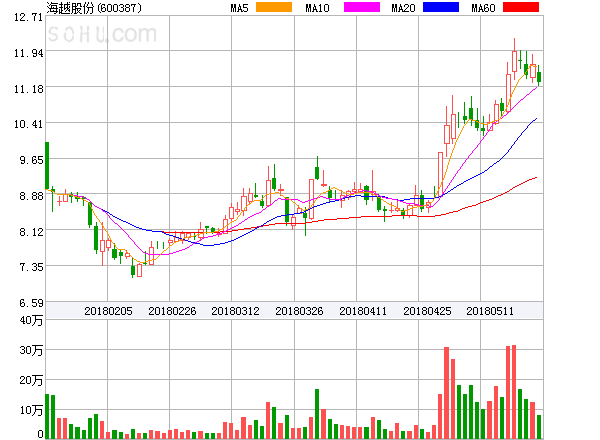The height and width of the screenshot is (440, 600).
Task: Click the 6.59 price axis label
Action: (x=31, y=303)
